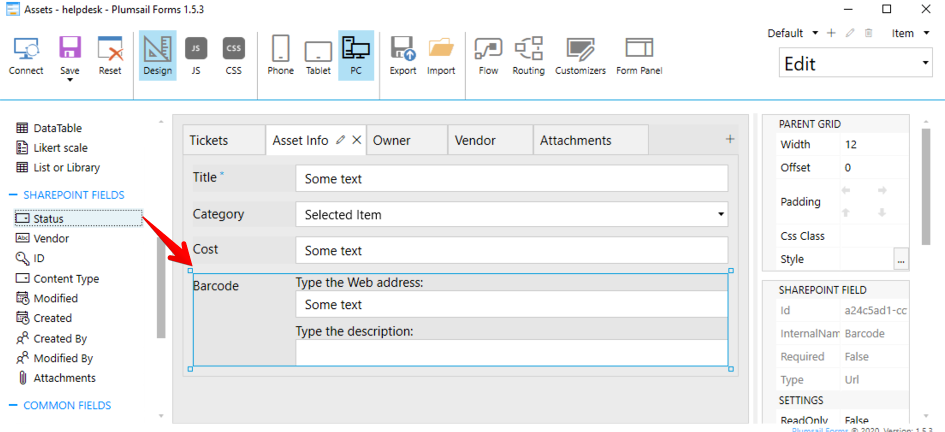Viewport: 945px width, 432px height.
Task: Open the Form Panel settings
Action: coord(639,55)
